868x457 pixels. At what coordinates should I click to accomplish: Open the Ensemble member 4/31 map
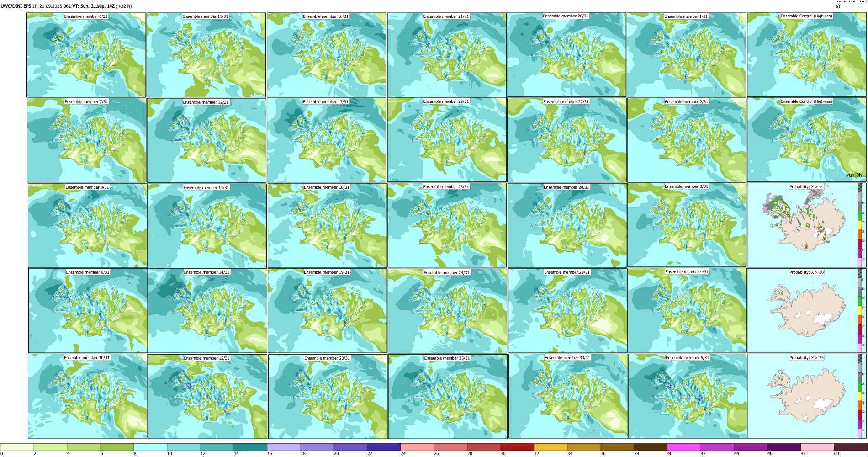687,310
